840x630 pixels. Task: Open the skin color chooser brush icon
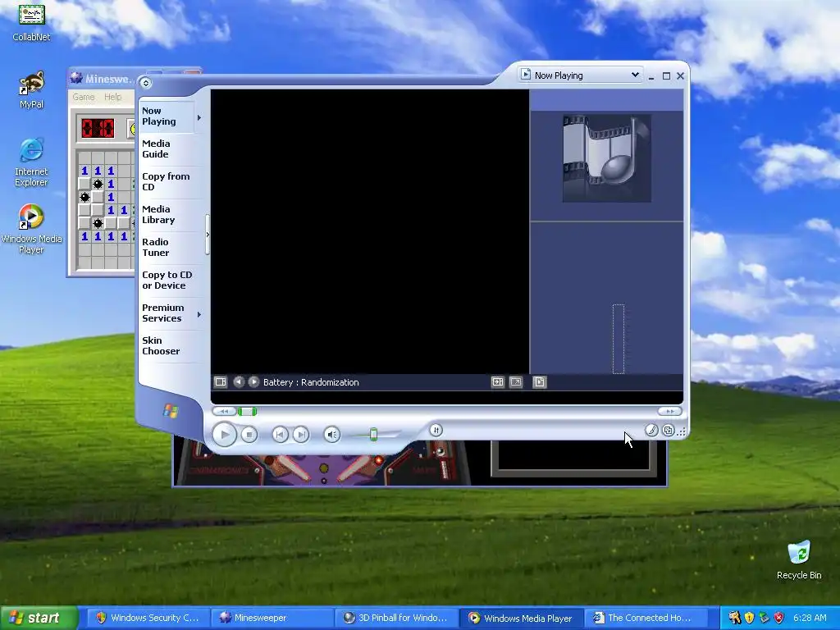pos(651,430)
